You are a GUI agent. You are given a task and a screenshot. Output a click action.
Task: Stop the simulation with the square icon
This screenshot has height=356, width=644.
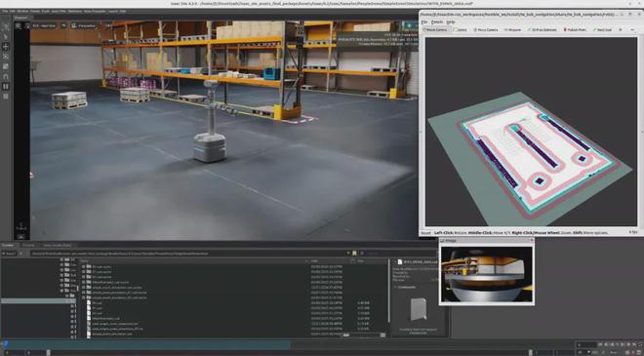click(6, 97)
